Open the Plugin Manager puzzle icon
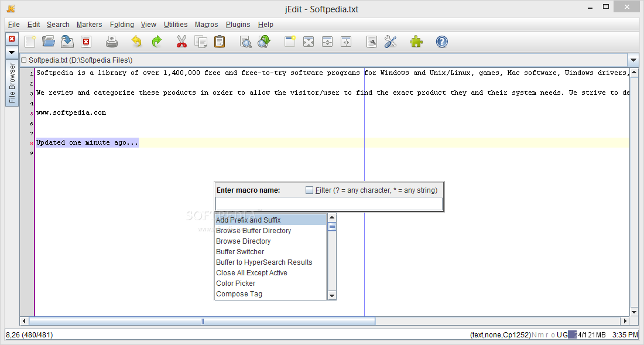 (416, 42)
